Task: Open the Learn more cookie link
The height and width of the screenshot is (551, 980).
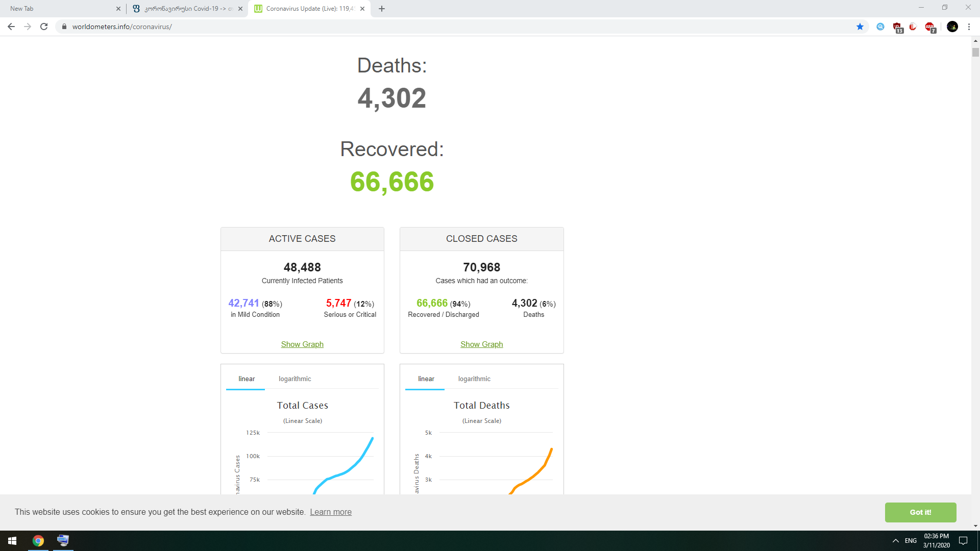Action: click(331, 512)
